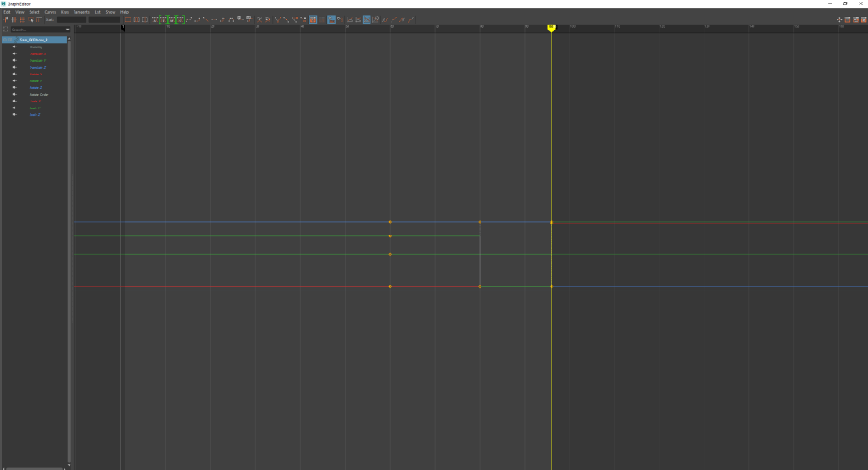The height and width of the screenshot is (470, 868).
Task: Open the View menu
Action: 19,12
